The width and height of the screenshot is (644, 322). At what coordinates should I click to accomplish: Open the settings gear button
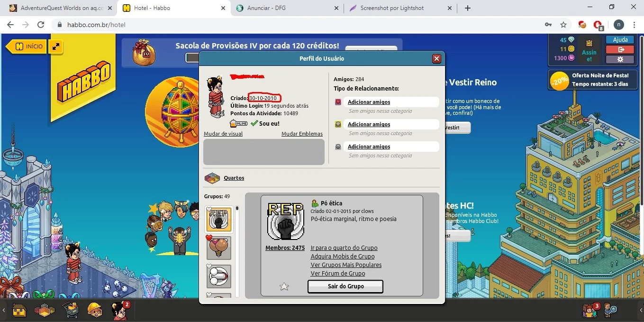click(620, 59)
